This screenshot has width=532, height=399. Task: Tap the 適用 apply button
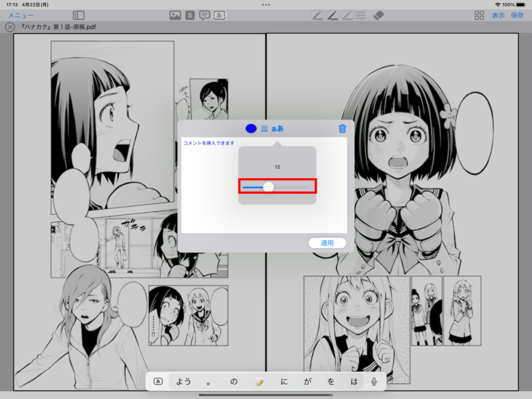pos(327,243)
